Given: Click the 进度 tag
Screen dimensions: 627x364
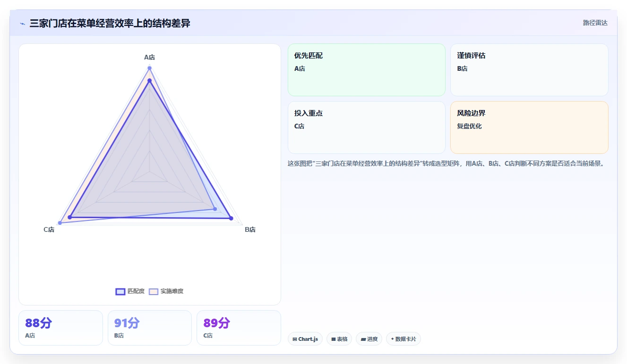Looking at the screenshot, I should click(x=369, y=339).
